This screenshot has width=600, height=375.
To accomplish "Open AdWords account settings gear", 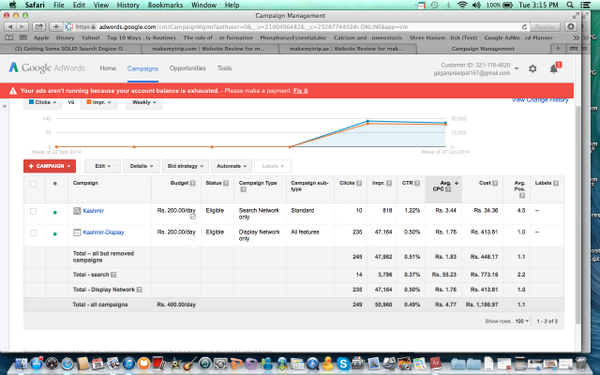I will (x=532, y=69).
